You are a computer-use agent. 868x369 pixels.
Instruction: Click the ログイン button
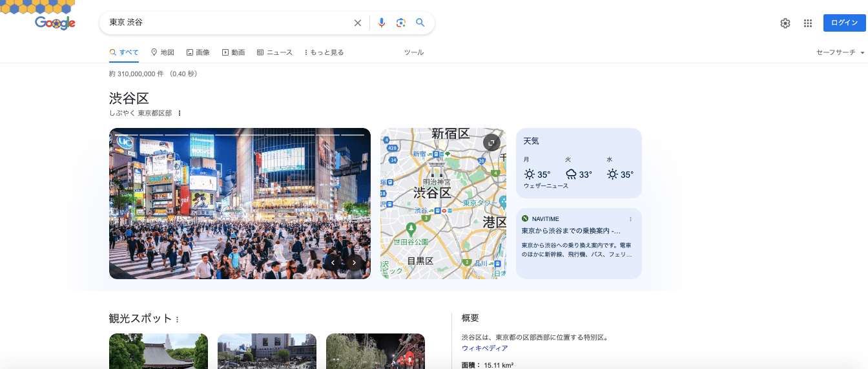844,23
